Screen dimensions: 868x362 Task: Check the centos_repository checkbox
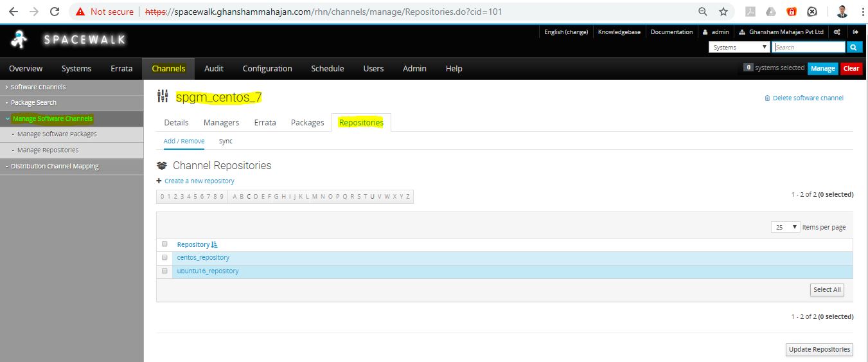[164, 258]
